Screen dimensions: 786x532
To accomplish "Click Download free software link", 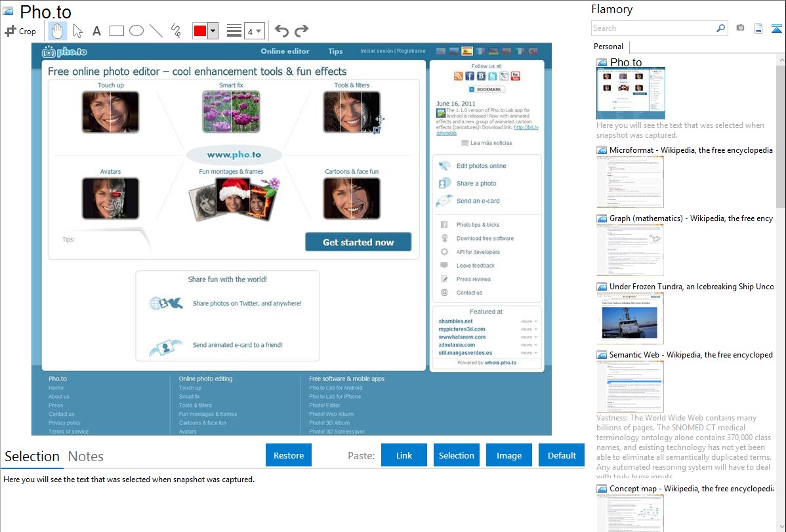I will click(x=485, y=238).
